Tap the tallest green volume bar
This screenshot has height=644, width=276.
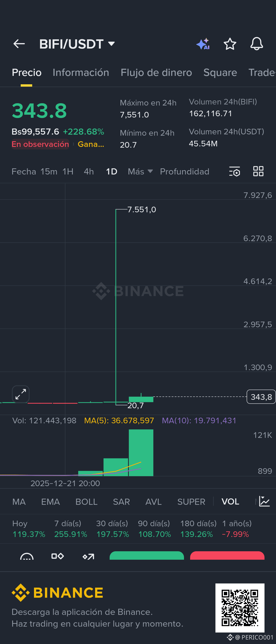[x=141, y=453]
